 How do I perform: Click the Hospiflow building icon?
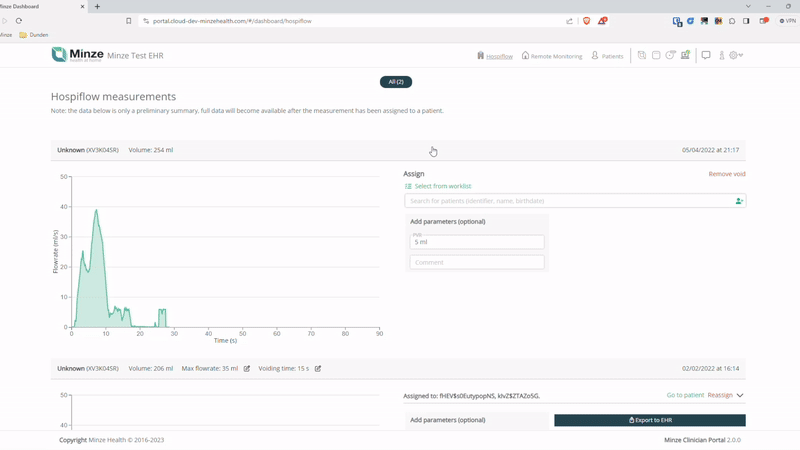[x=480, y=55]
